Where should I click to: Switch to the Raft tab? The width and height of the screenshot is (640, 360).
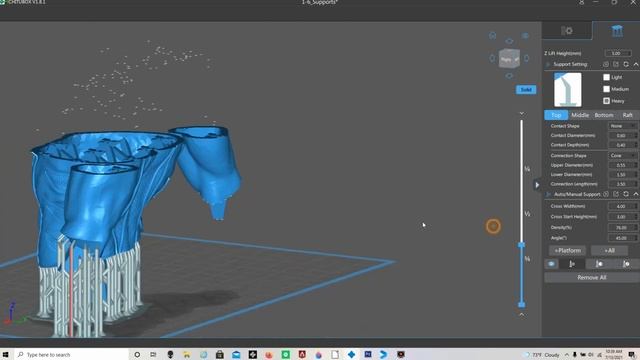tap(628, 115)
